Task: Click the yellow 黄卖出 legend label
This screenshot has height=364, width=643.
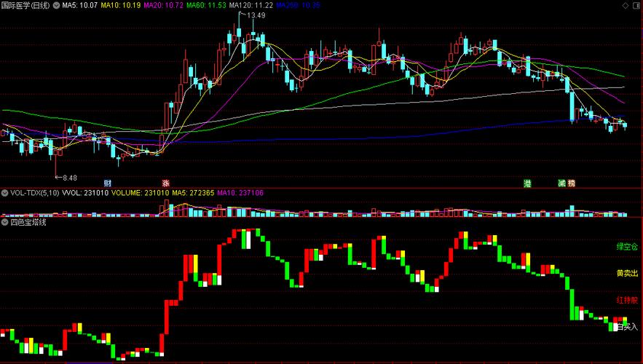Action: pos(626,273)
